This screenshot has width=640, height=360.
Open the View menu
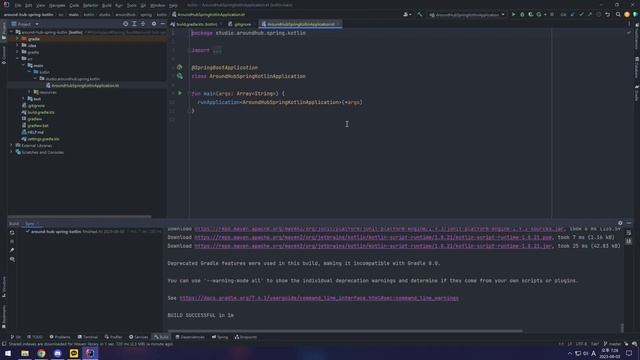(40, 5)
